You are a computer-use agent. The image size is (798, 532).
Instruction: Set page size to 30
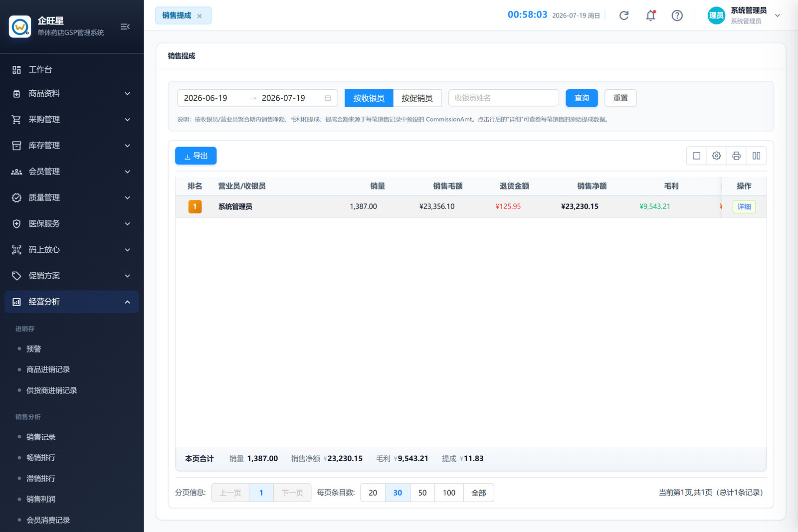(x=398, y=493)
